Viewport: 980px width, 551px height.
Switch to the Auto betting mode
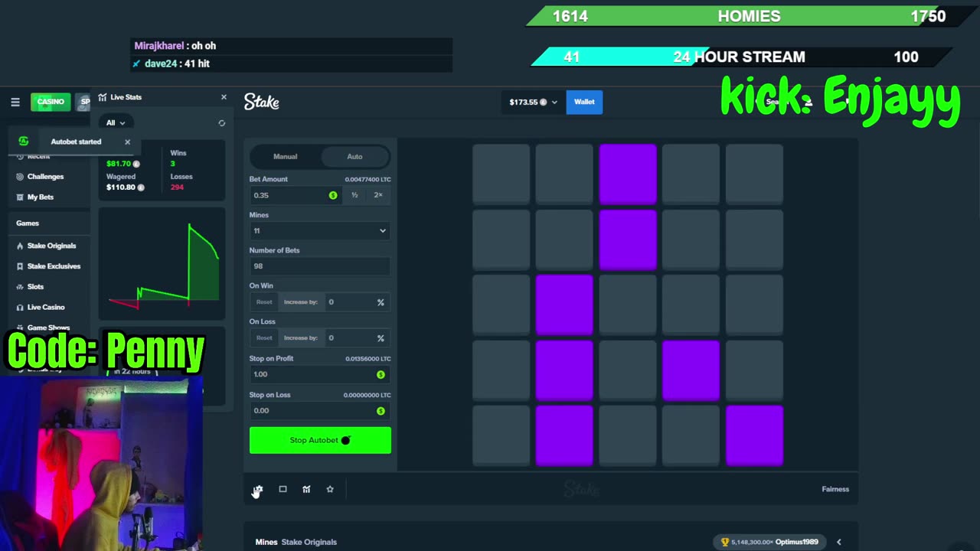pyautogui.click(x=354, y=157)
